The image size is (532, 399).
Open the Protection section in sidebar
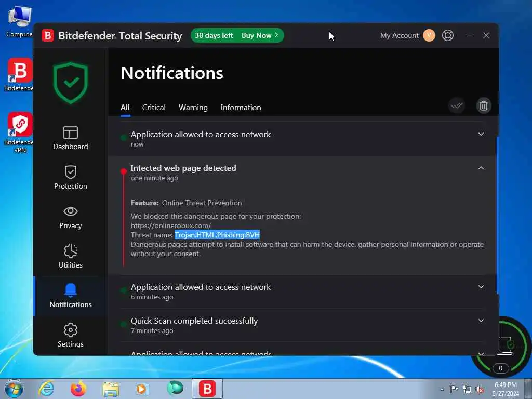[x=71, y=178]
